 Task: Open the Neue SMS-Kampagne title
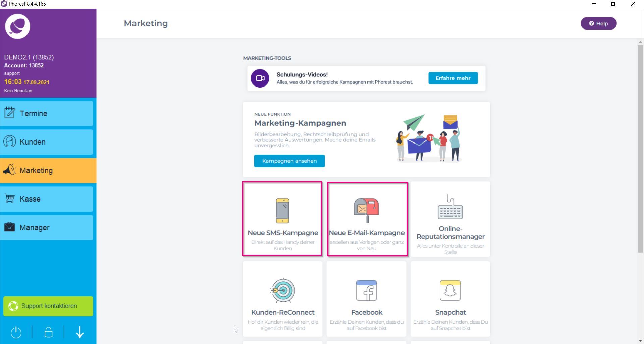point(283,233)
